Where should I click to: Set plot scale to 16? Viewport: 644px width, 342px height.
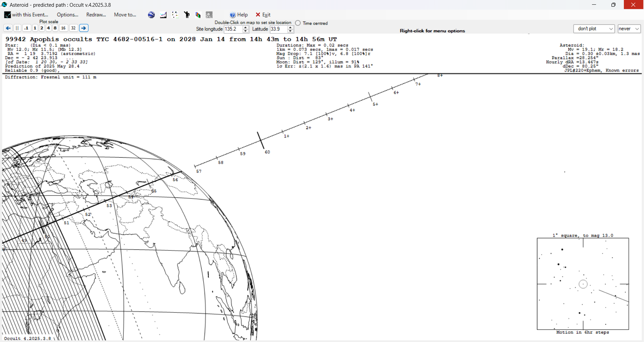[63, 28]
